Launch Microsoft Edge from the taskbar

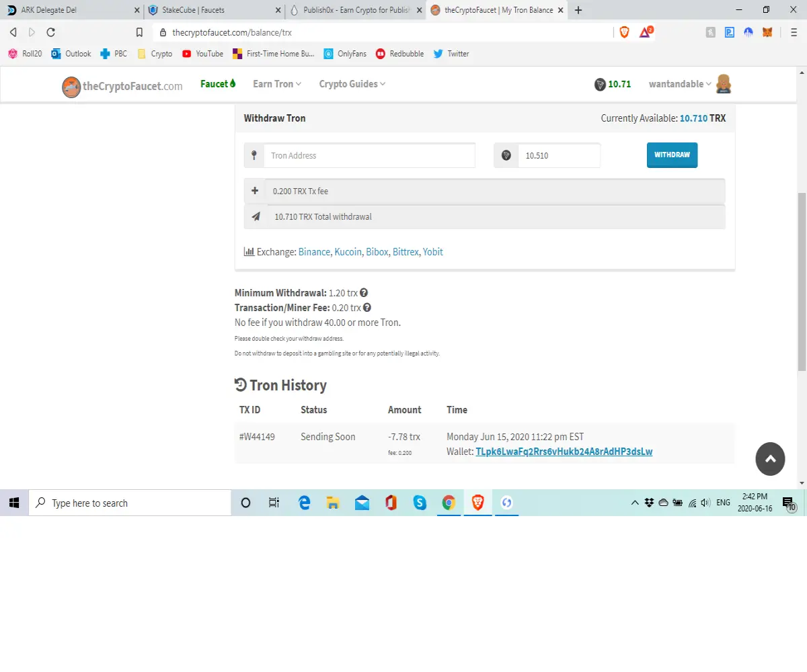point(304,503)
